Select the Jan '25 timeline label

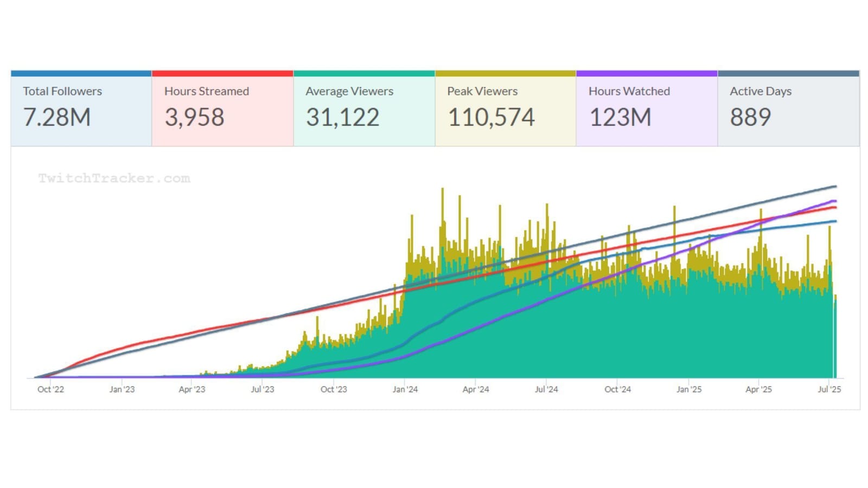tap(689, 389)
